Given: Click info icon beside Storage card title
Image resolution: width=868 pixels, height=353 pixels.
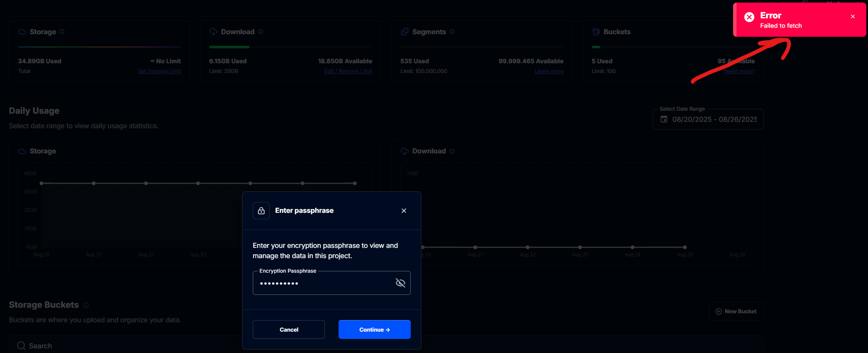Looking at the screenshot, I should (x=62, y=32).
